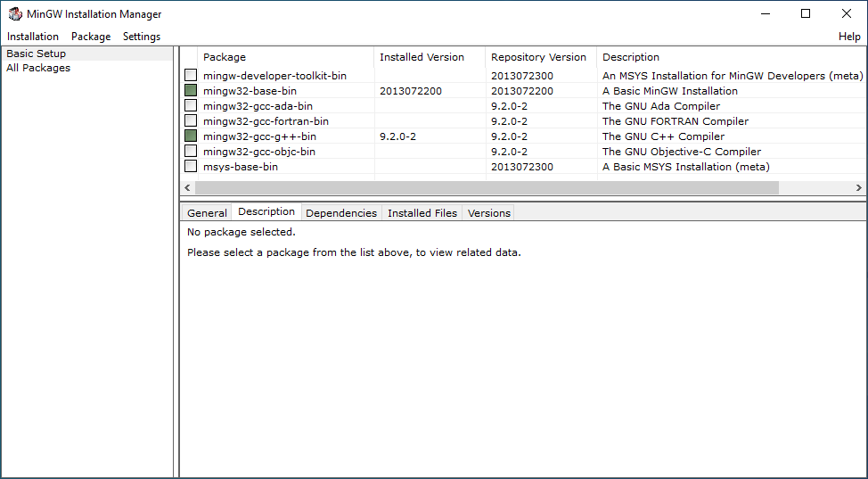
Task: Select the mingw32-gcc-g++-bin package name
Action: [x=259, y=136]
